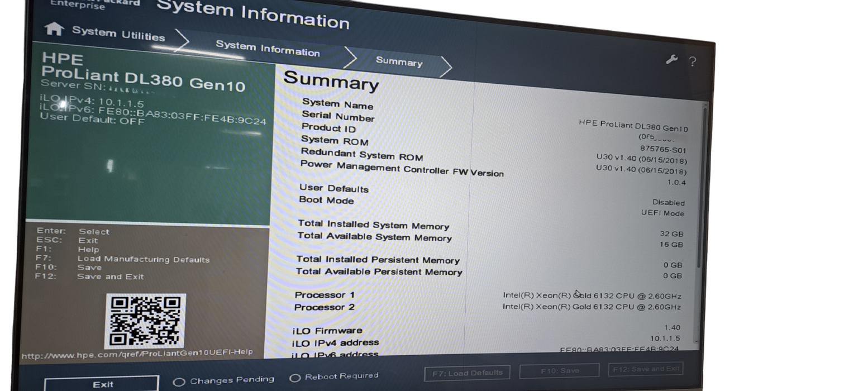Click the UEFI Mode value

[662, 213]
